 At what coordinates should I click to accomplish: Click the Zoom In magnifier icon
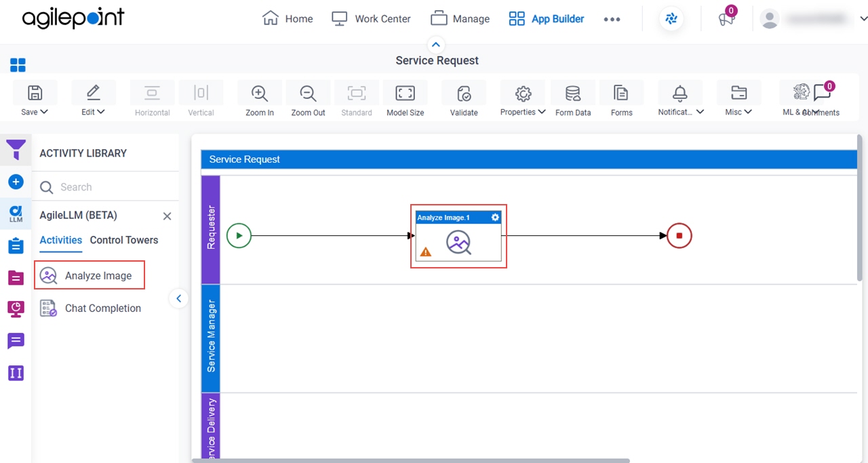click(259, 94)
